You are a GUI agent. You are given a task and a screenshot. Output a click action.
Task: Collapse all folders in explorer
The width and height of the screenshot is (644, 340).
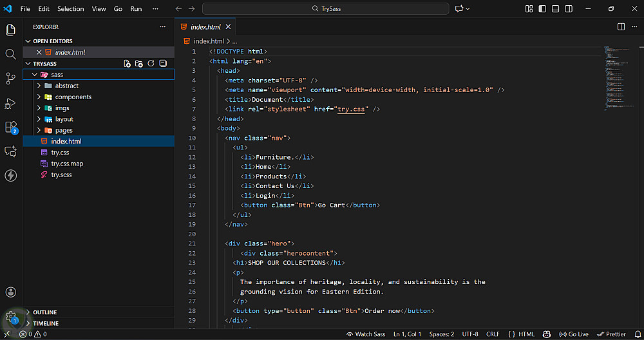pyautogui.click(x=163, y=64)
